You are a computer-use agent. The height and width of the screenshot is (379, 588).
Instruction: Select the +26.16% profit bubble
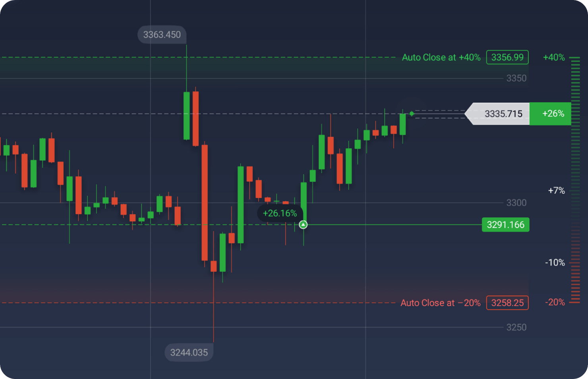coord(280,213)
